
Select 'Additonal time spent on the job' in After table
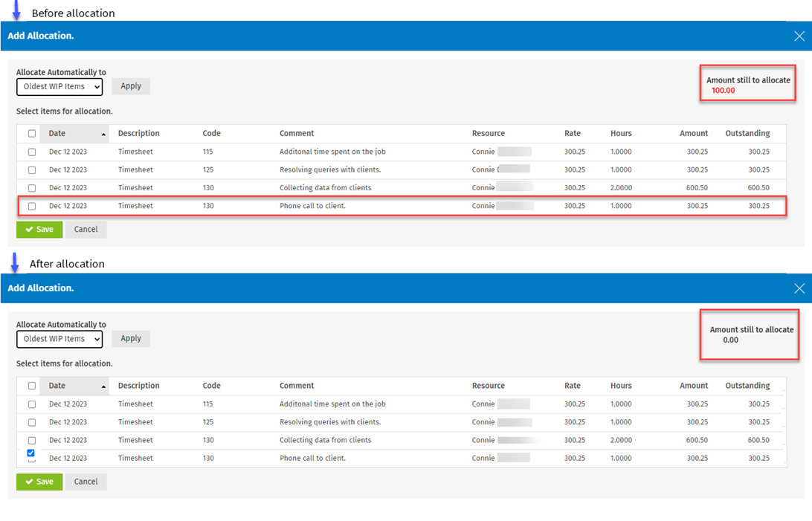pyautogui.click(x=332, y=404)
